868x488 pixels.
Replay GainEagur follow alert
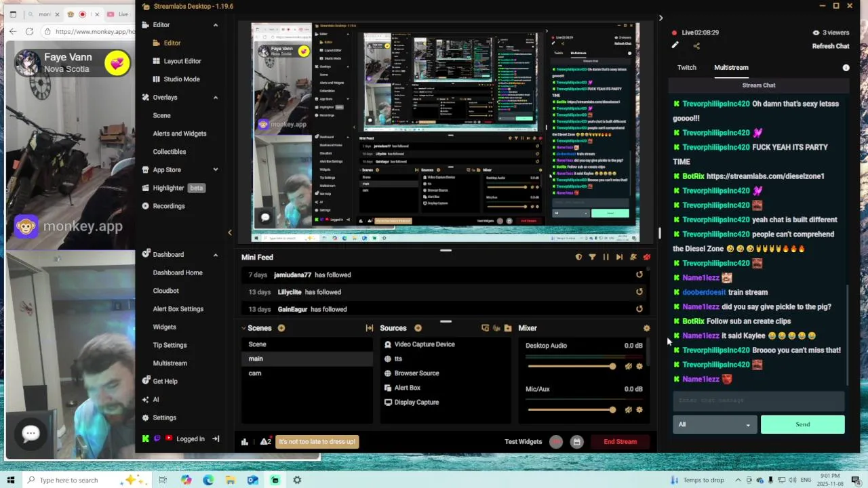click(x=639, y=309)
